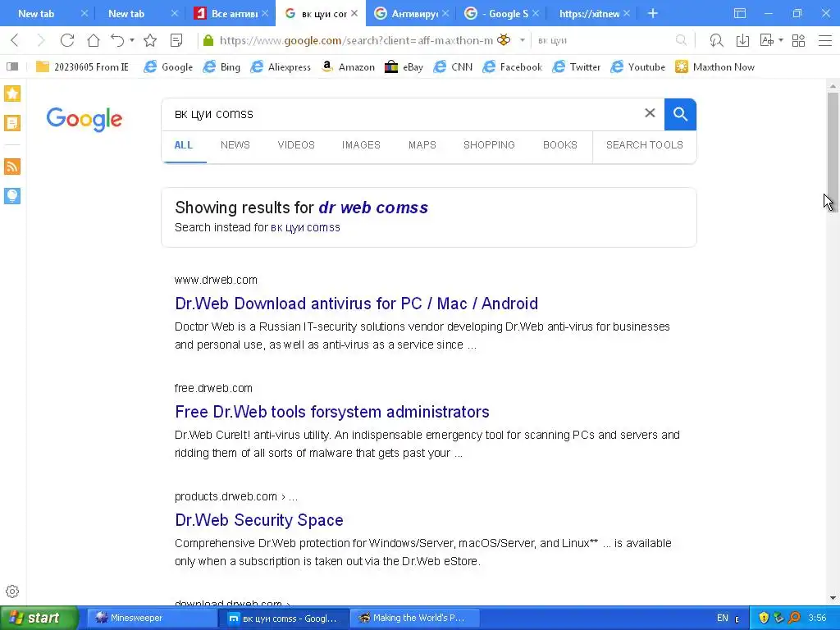Open the Reader mode note icon
The width and height of the screenshot is (840, 630).
(x=176, y=40)
